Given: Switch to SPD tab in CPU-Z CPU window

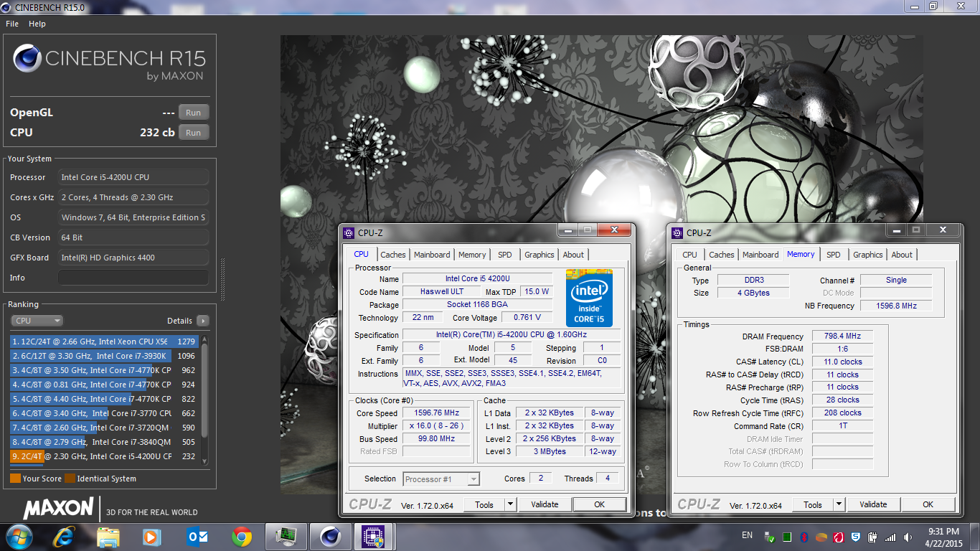Looking at the screenshot, I should pyautogui.click(x=505, y=255).
